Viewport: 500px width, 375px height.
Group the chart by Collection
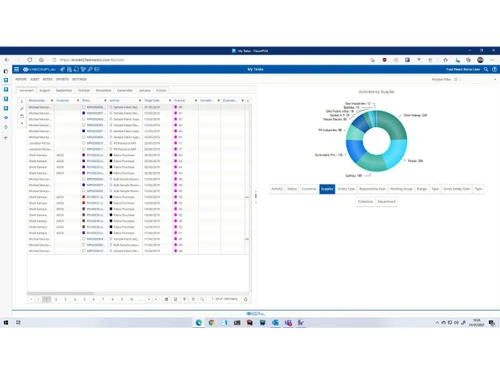pos(365,202)
